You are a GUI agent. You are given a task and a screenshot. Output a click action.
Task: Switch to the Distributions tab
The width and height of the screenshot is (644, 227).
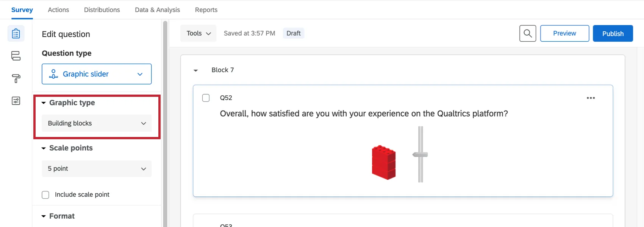(102, 9)
